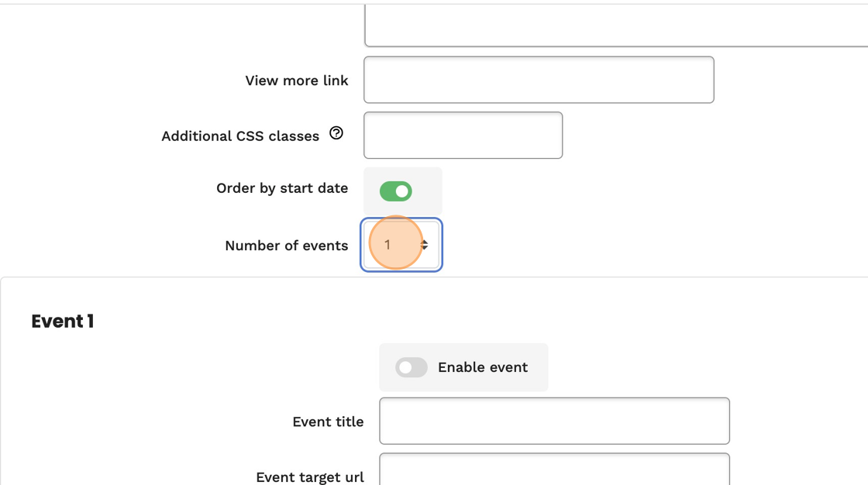Click the Additional CSS classes label

click(x=239, y=136)
